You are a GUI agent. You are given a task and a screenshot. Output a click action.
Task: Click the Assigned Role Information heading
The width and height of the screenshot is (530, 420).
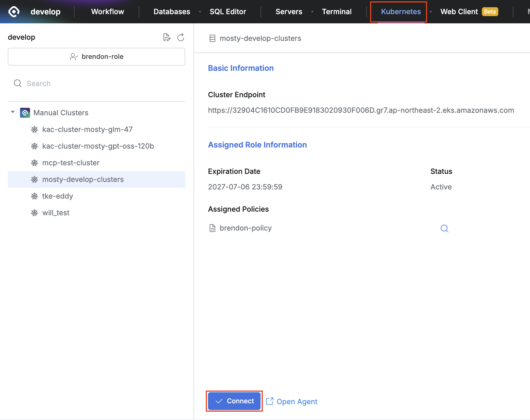click(257, 145)
